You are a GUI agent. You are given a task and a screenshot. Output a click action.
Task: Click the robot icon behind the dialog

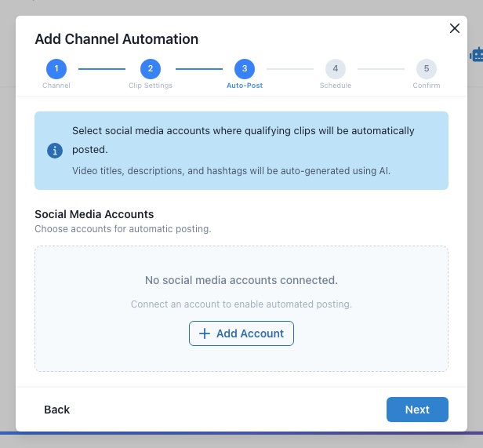tap(476, 55)
